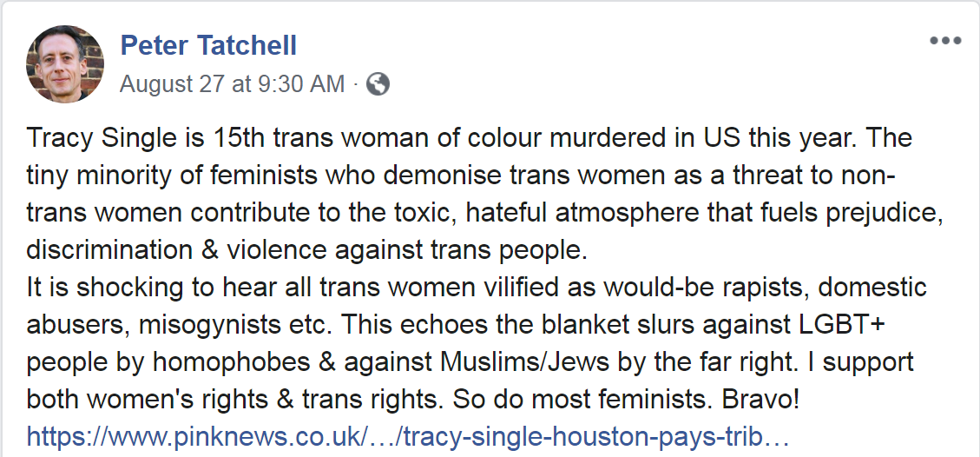This screenshot has height=457, width=980.
Task: Open the post options three-dots menu
Action: coord(944,42)
